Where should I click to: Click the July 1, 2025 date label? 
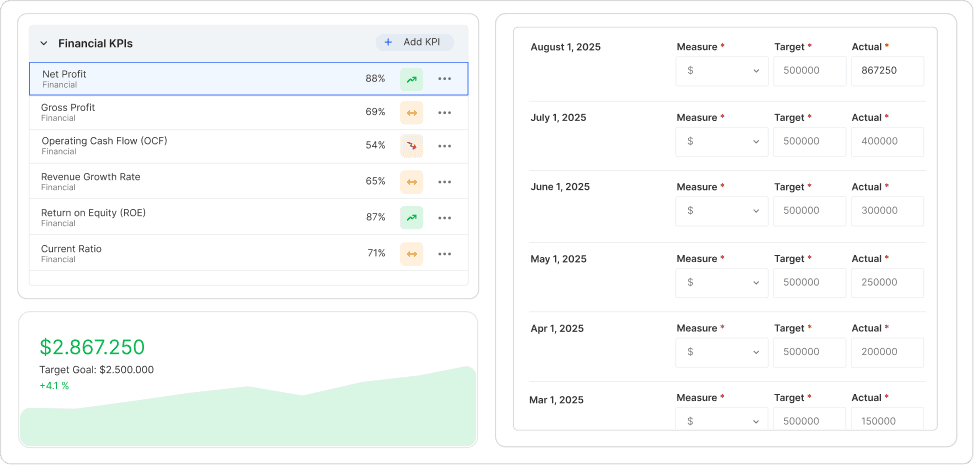pyautogui.click(x=558, y=118)
